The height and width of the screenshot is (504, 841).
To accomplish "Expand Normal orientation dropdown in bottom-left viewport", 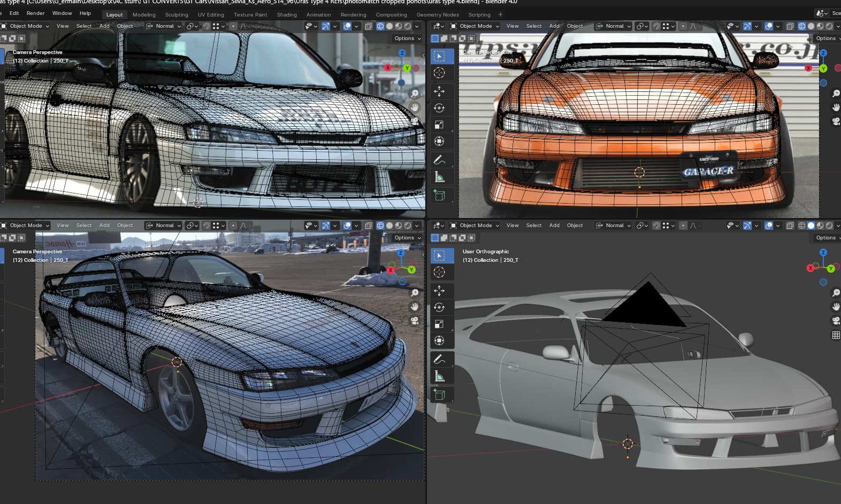I will (164, 226).
